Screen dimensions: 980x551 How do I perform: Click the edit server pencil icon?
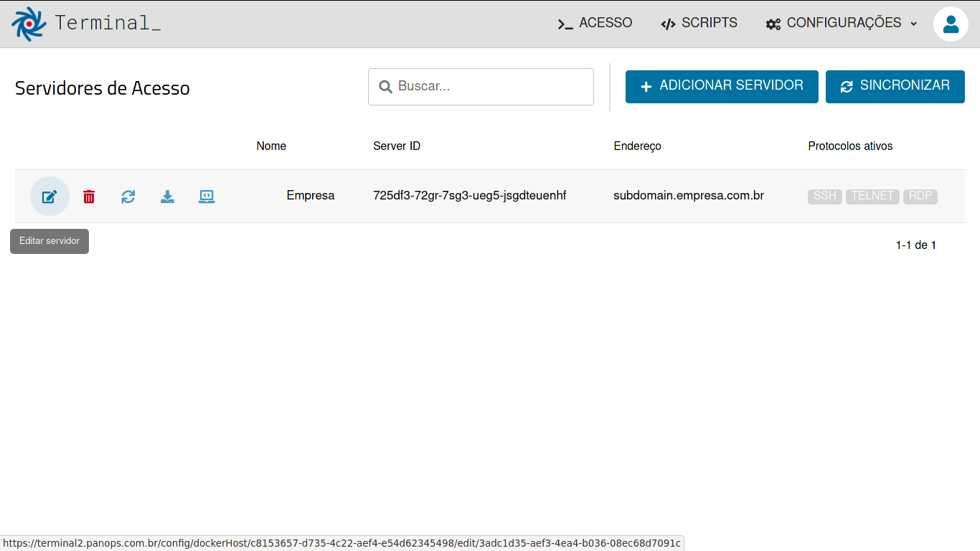coord(50,197)
